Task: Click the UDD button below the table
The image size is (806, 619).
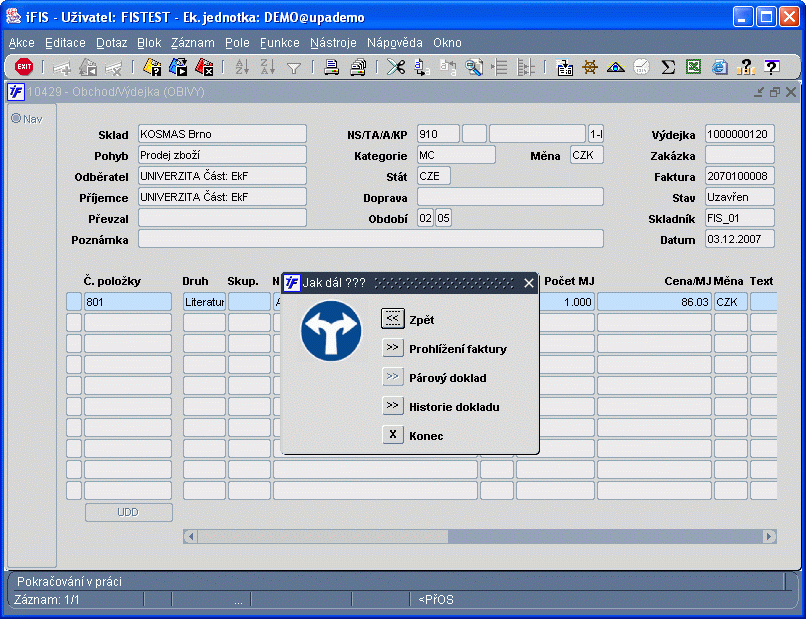Action: click(x=128, y=512)
